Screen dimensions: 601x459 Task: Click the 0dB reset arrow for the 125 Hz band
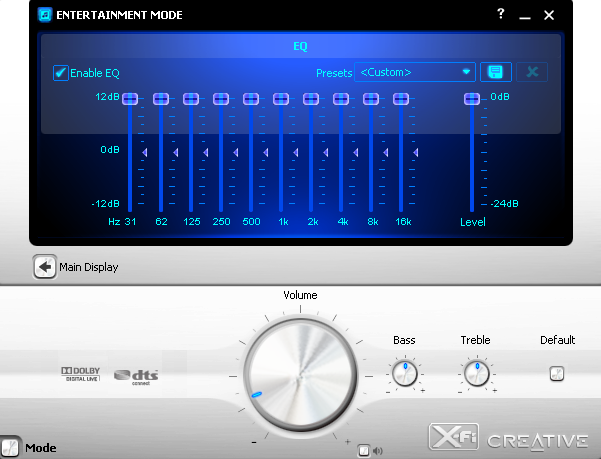point(206,152)
